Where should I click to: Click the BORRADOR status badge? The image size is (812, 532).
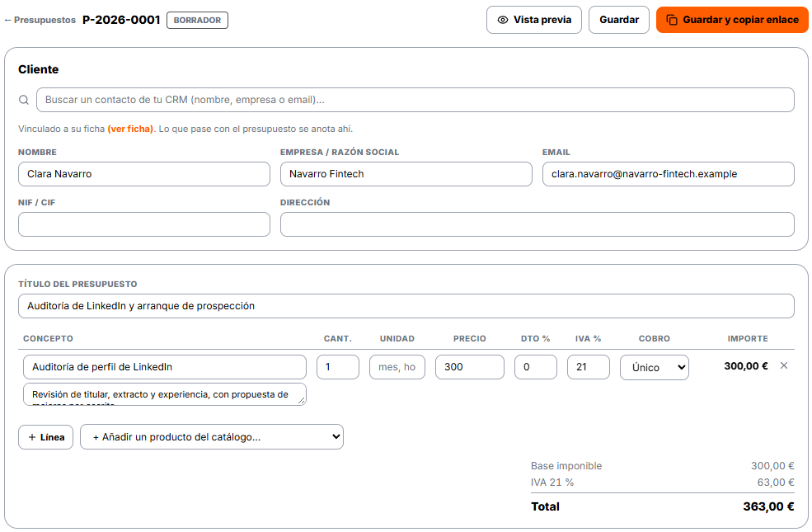[197, 20]
